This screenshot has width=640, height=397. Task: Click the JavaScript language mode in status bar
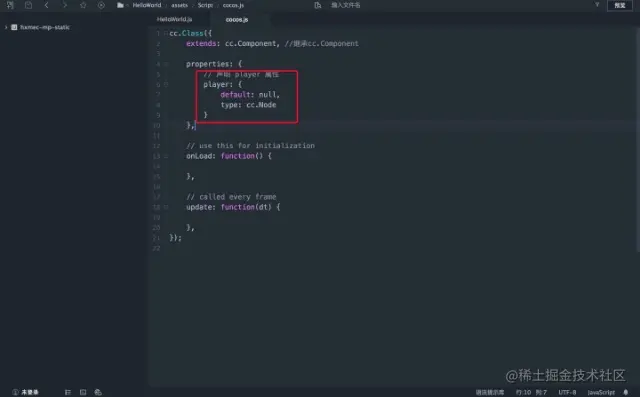pyautogui.click(x=601, y=392)
